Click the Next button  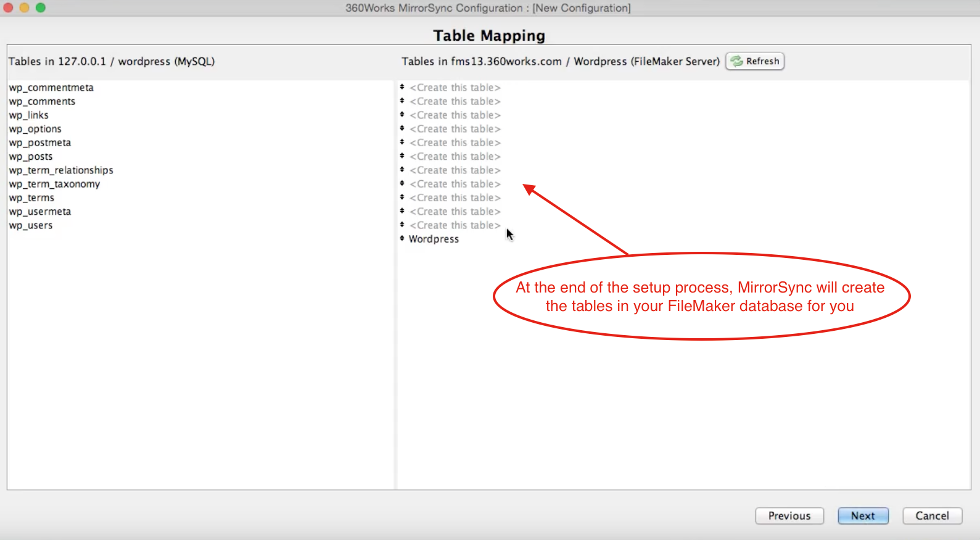pyautogui.click(x=863, y=516)
